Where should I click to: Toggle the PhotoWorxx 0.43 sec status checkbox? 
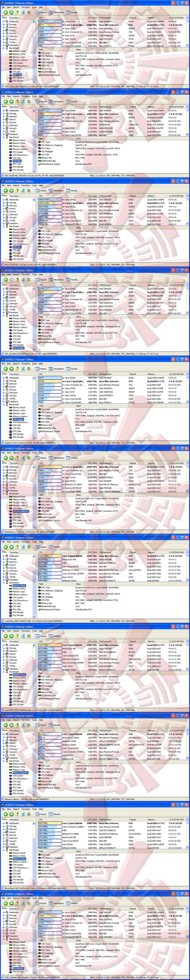[x=2, y=532]
